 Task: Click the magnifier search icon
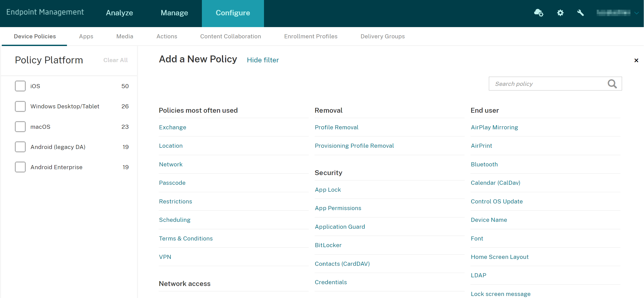click(612, 84)
